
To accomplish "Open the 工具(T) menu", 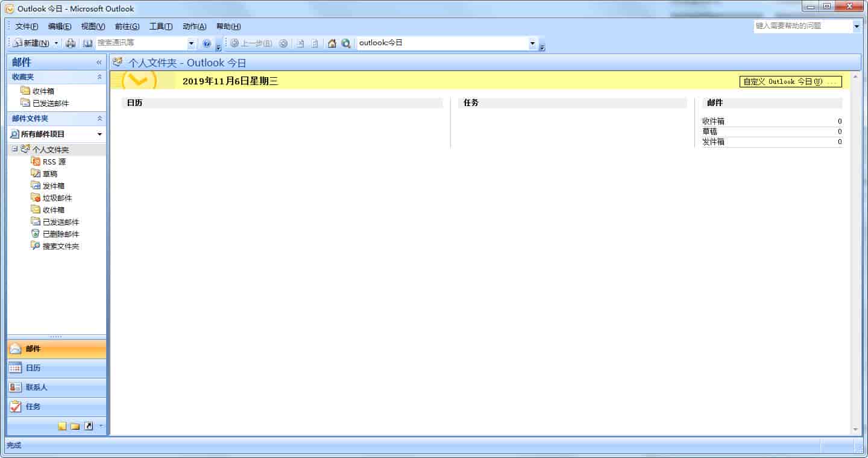I will click(x=160, y=27).
